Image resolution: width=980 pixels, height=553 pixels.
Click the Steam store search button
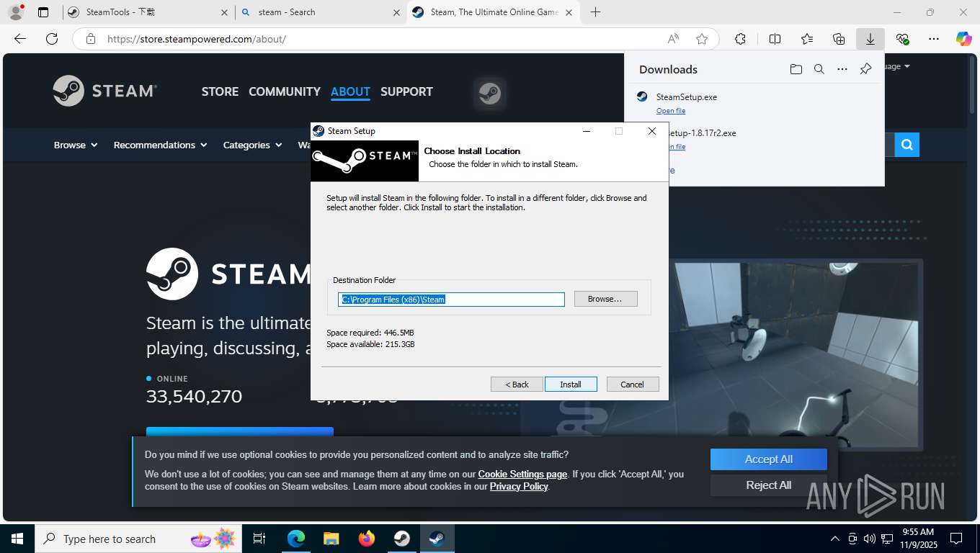pos(907,145)
